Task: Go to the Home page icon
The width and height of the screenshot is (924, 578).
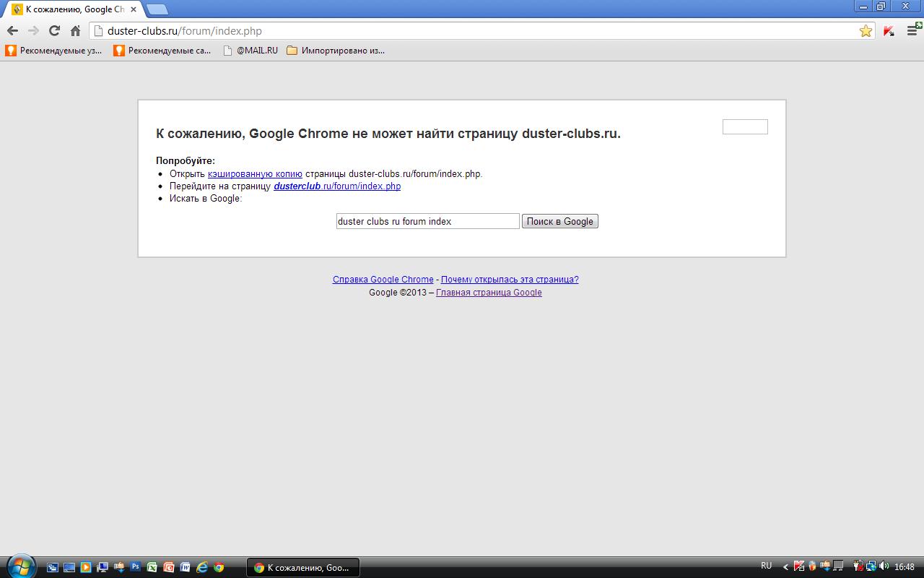Action: click(x=75, y=30)
